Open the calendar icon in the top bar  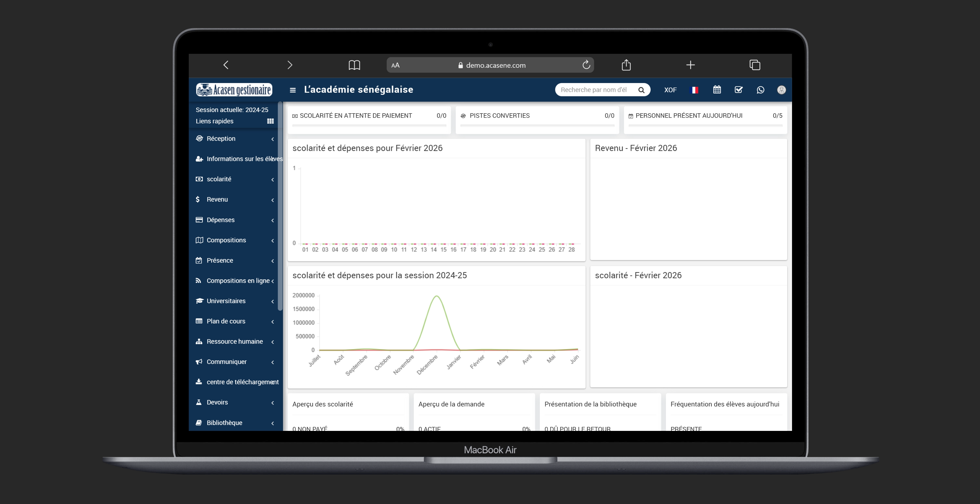pos(717,90)
